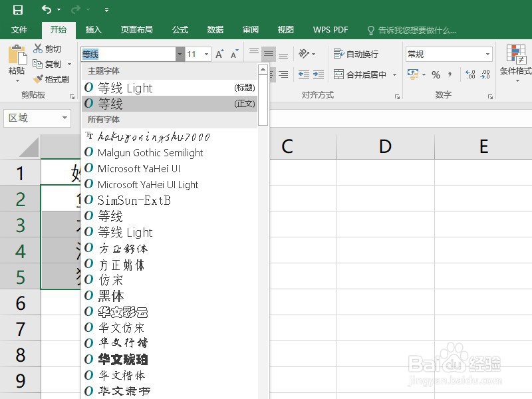Choose the 华文琥珀 font
532x399 pixels.
pos(170,359)
